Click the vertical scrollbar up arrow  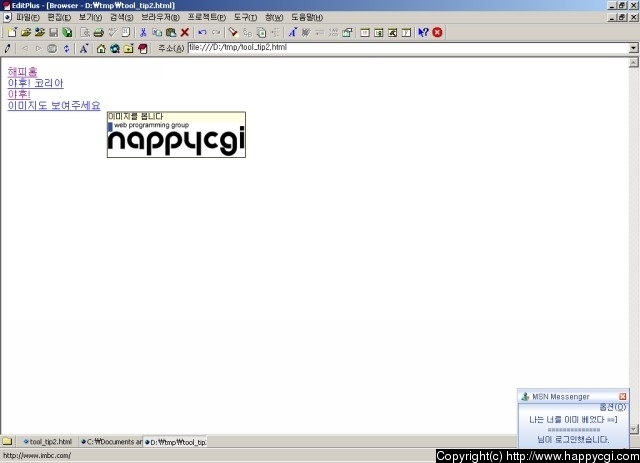pyautogui.click(x=633, y=62)
